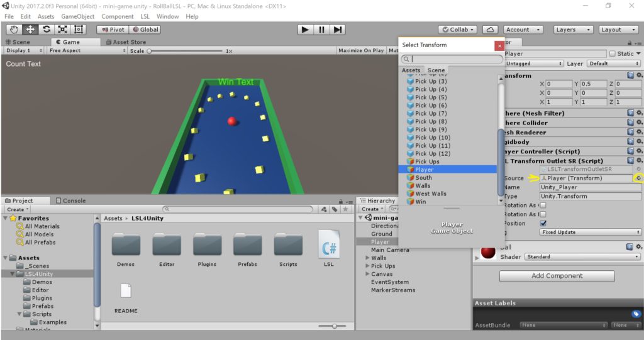Expand the Walls item in Hierarchy
The height and width of the screenshot is (340, 644).
coord(367,258)
